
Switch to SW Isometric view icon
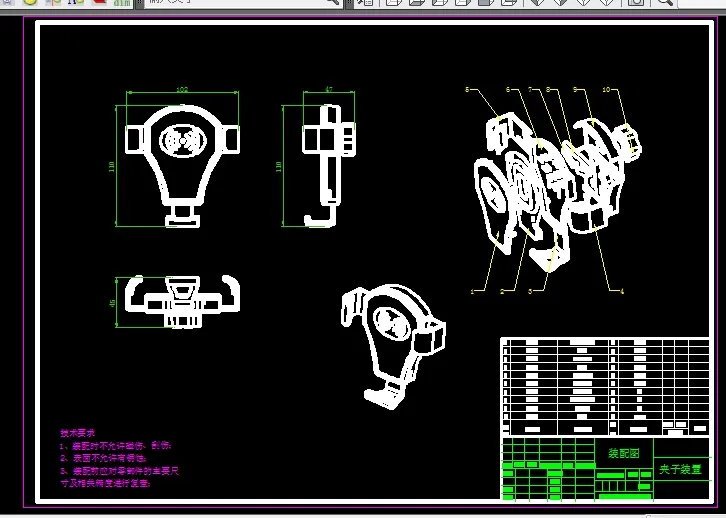[537, 2]
